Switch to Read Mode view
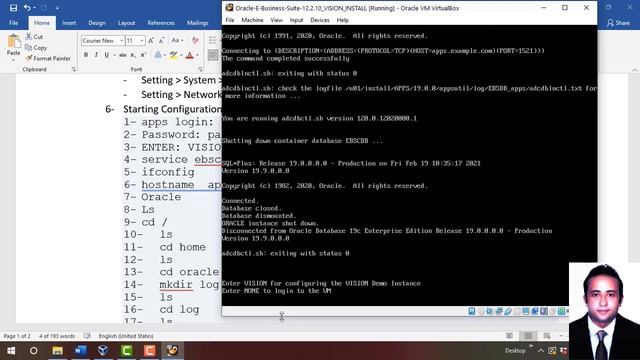The height and width of the screenshot is (360, 640). pos(509,336)
